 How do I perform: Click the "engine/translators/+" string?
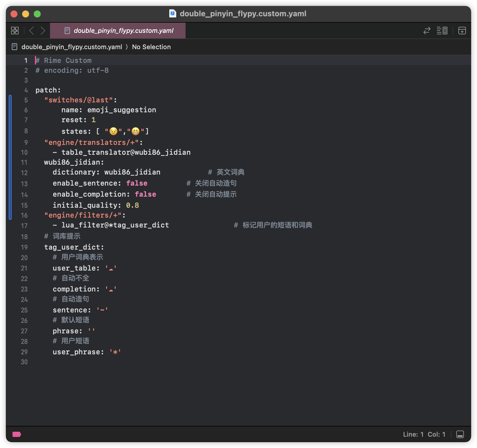pyautogui.click(x=91, y=143)
